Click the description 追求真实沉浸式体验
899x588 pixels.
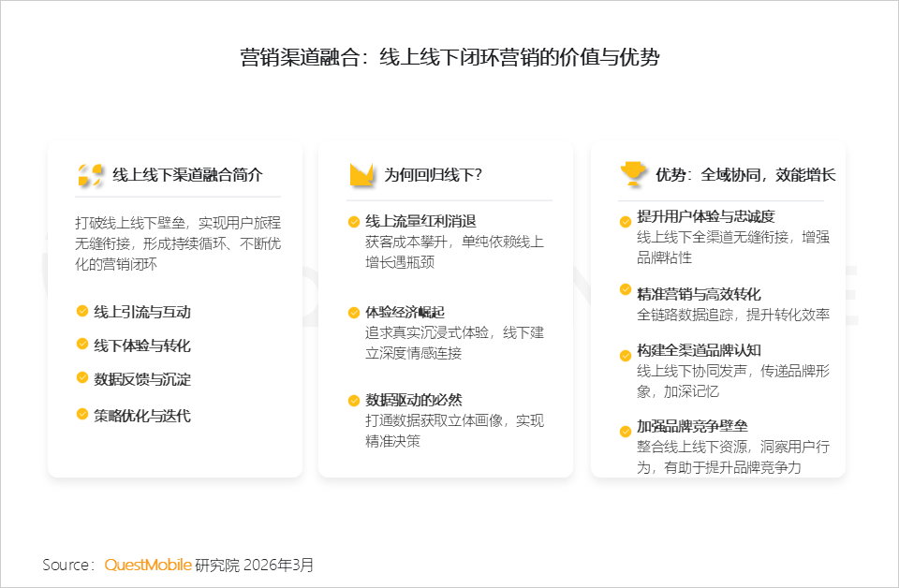(455, 343)
